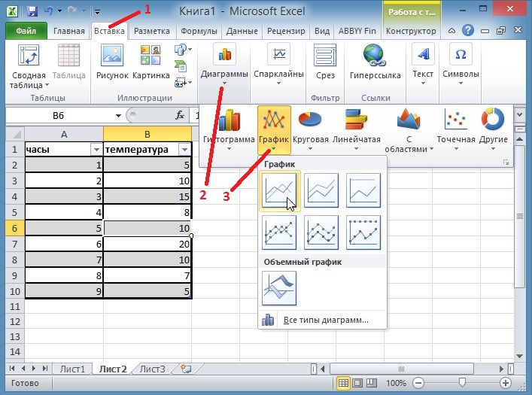Expand the Name Box dropdown arrow
The height and width of the screenshot is (395, 532).
(x=118, y=116)
